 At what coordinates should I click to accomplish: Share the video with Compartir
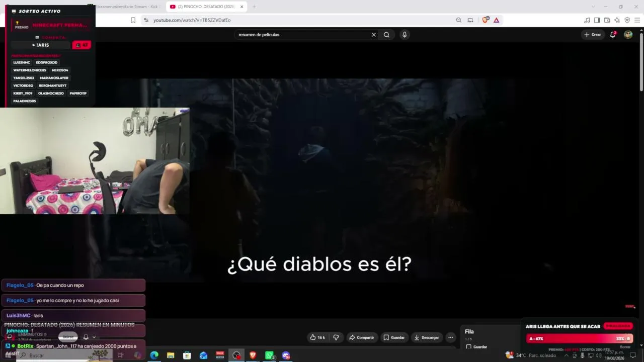click(362, 337)
